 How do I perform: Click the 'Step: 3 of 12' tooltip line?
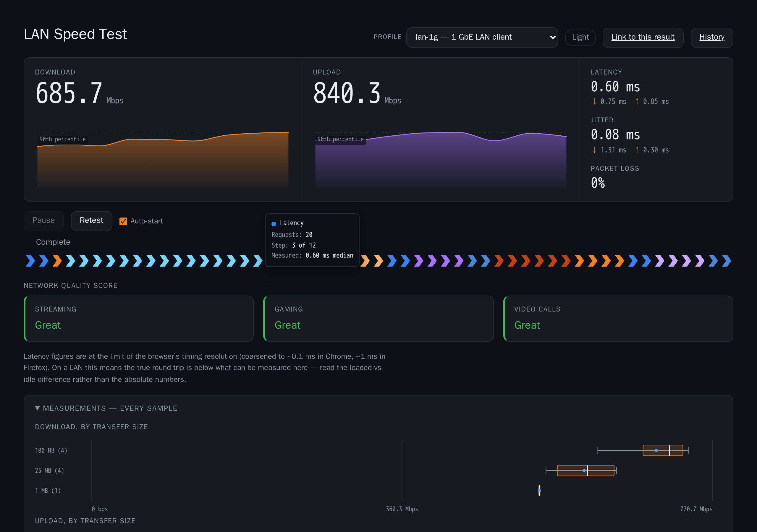[293, 245]
